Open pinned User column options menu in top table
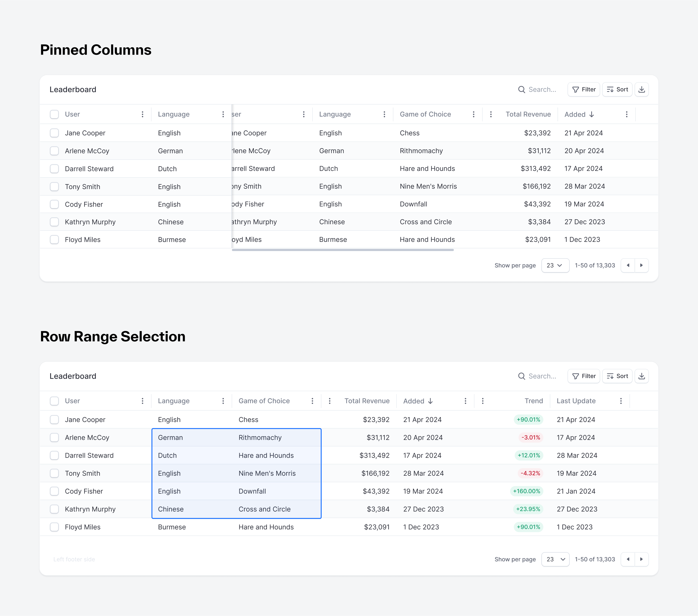 click(142, 114)
